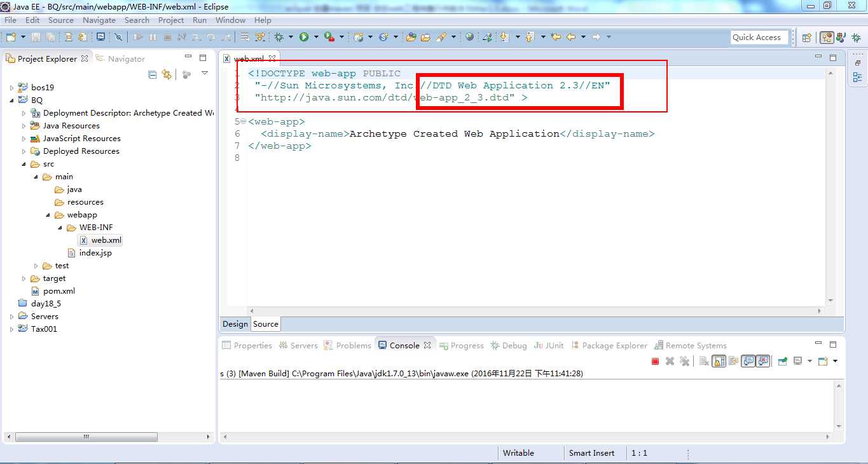Toggle Scroll Lock in Console
868x464 pixels.
[719, 361]
